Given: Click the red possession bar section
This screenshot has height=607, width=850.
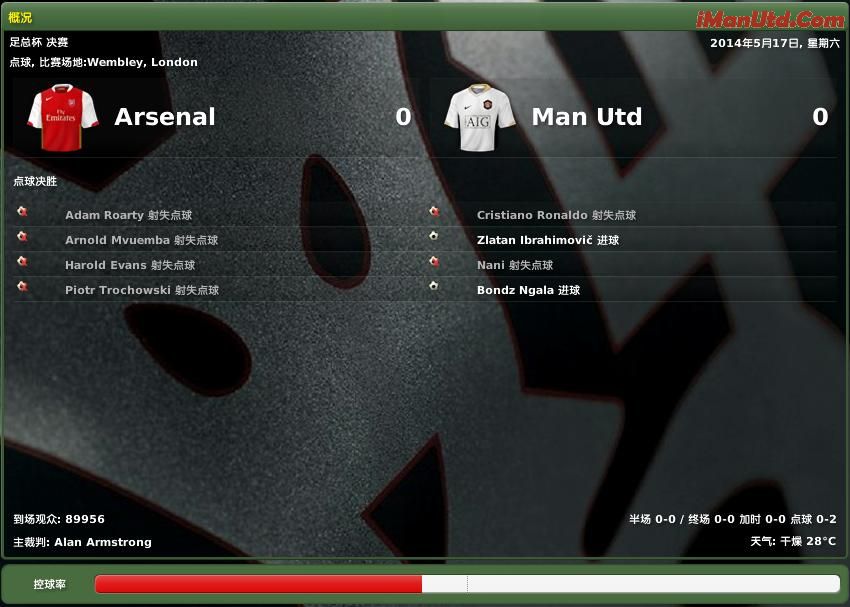Looking at the screenshot, I should 258,584.
